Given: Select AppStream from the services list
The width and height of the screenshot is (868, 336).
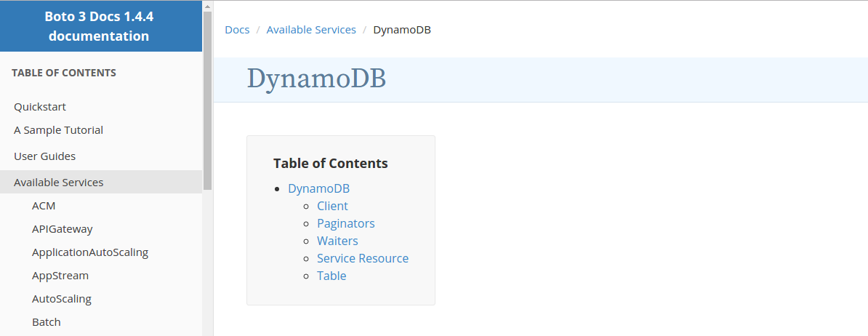Looking at the screenshot, I should click(x=60, y=276).
